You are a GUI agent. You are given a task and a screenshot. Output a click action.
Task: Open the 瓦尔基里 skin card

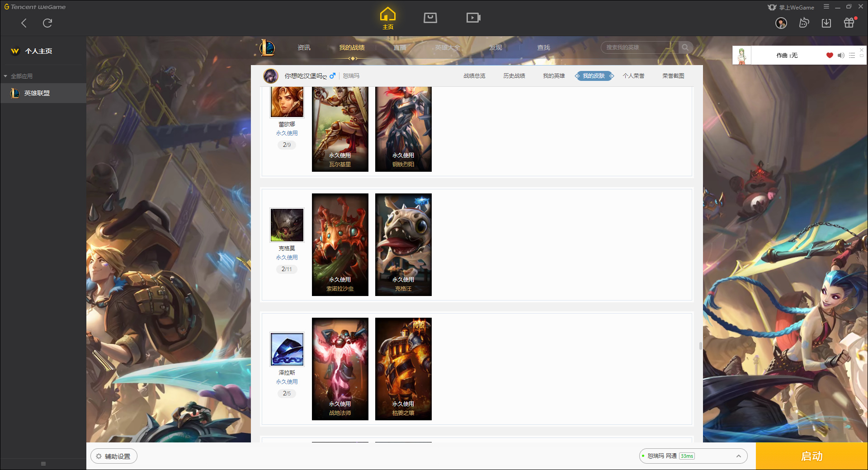pos(340,129)
